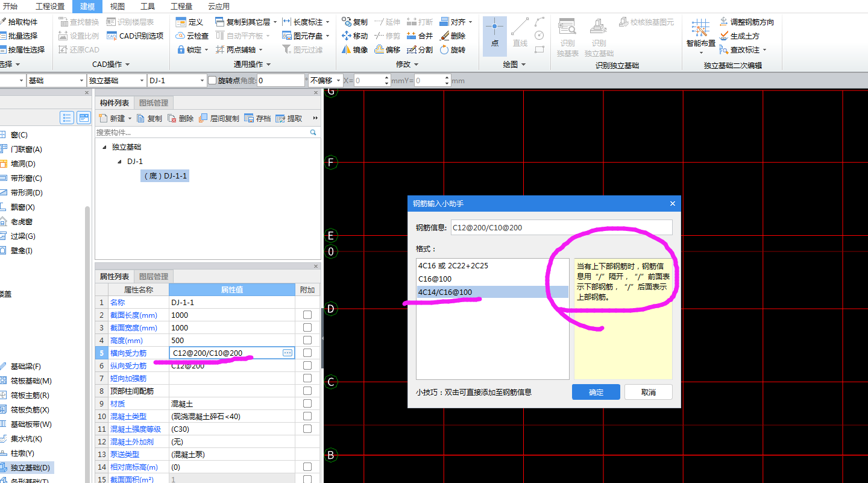This screenshot has width=868, height=483.
Task: Activate the 点 point drawing tool
Action: (495, 35)
